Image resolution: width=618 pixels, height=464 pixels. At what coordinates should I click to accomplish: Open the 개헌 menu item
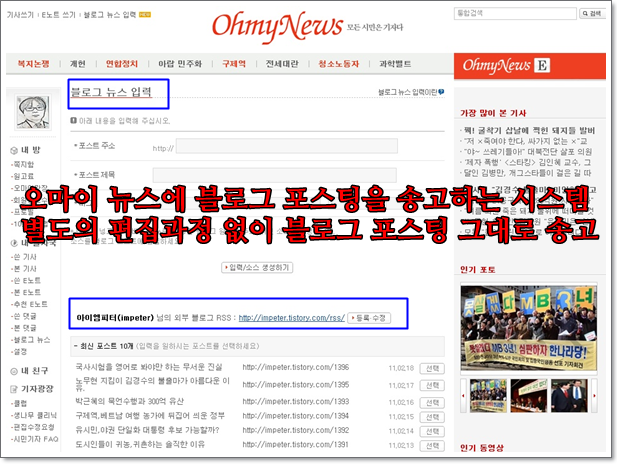click(x=78, y=64)
